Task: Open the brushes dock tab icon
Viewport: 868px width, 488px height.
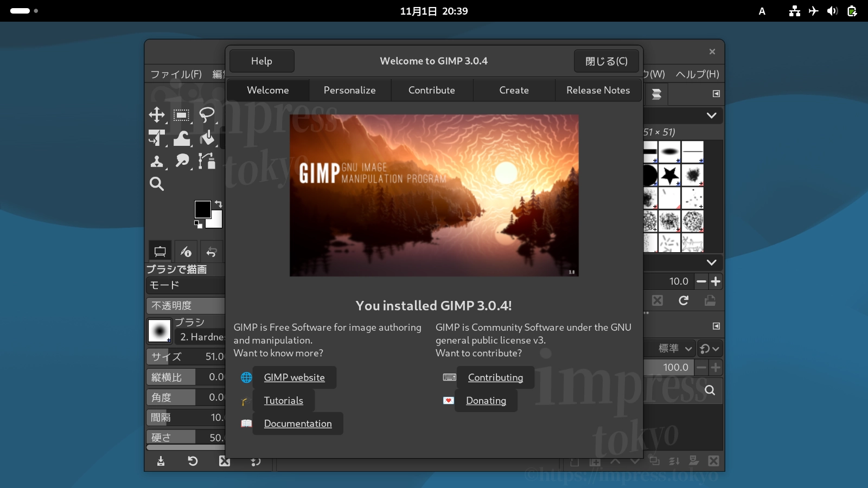Action: point(656,94)
